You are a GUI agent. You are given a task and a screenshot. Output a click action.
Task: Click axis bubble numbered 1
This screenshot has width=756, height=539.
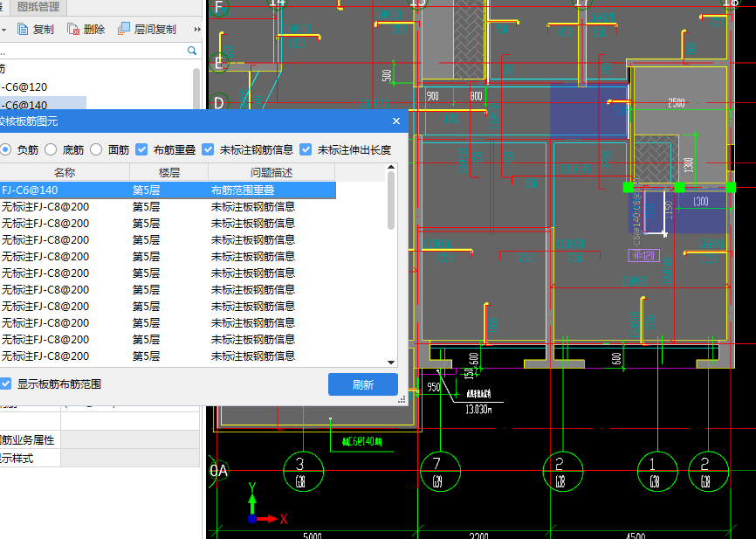657,472
